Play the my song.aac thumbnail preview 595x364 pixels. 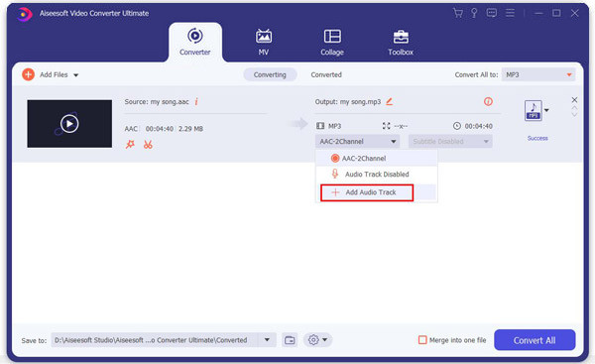point(69,124)
